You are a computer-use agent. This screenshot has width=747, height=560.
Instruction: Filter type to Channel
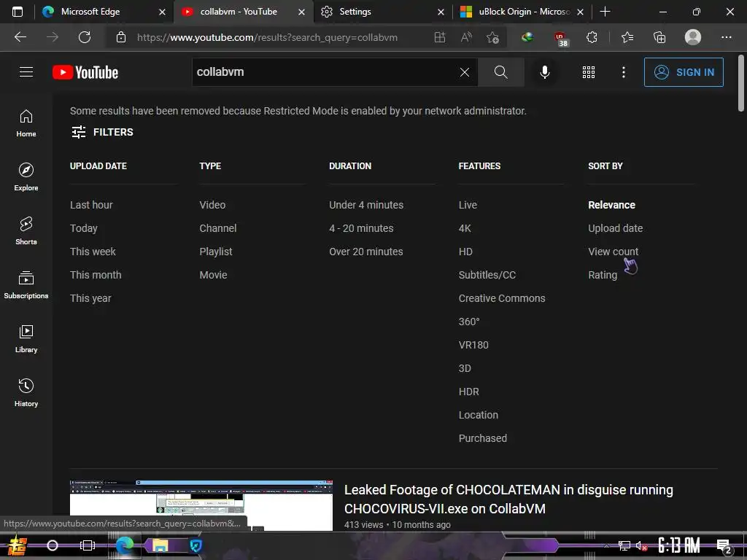point(218,228)
